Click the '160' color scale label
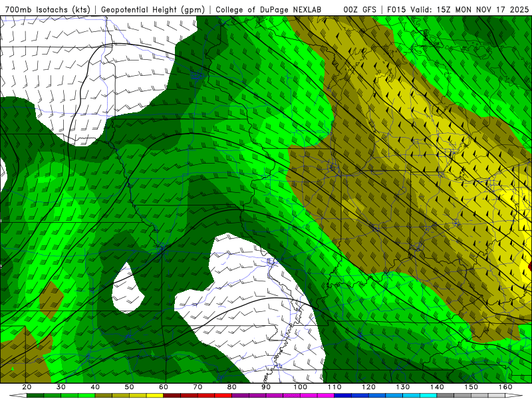 click(x=505, y=387)
